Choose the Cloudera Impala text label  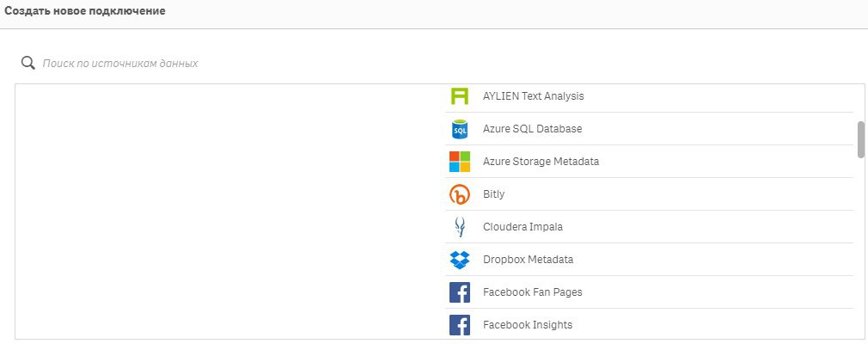(x=523, y=227)
